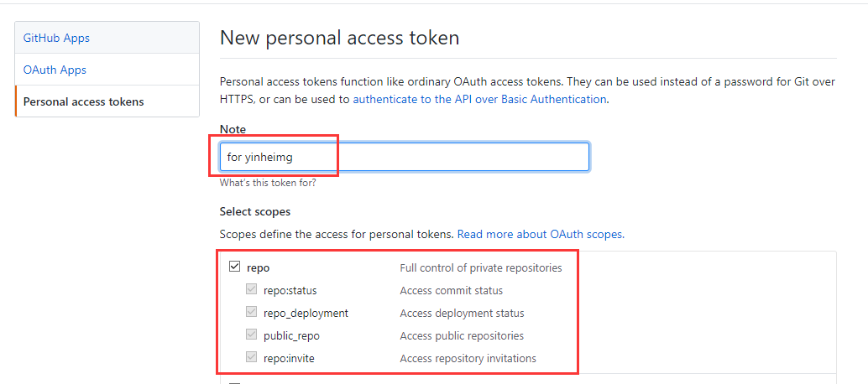Toggle the repo:status checkbox
The height and width of the screenshot is (384, 868).
[x=251, y=290]
